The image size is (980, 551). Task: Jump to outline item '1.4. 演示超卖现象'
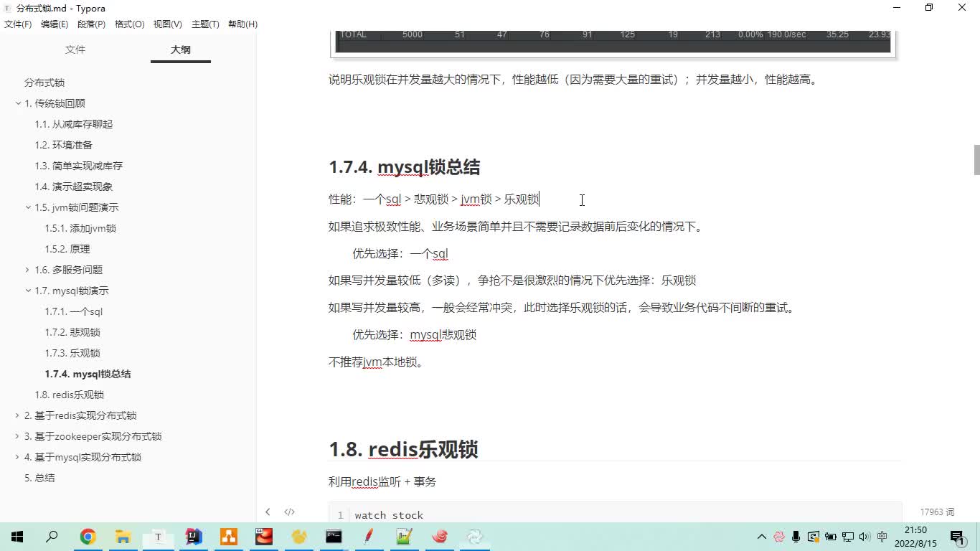click(73, 187)
